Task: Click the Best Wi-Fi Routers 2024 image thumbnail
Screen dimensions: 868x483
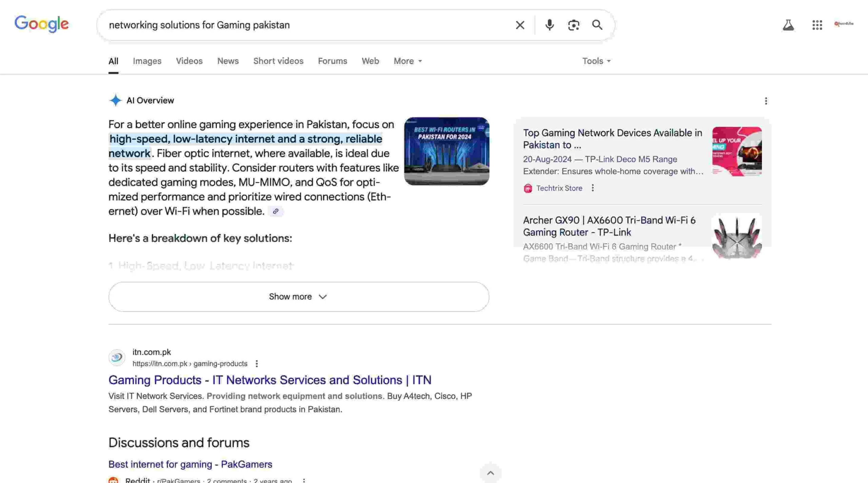Action: (x=446, y=151)
